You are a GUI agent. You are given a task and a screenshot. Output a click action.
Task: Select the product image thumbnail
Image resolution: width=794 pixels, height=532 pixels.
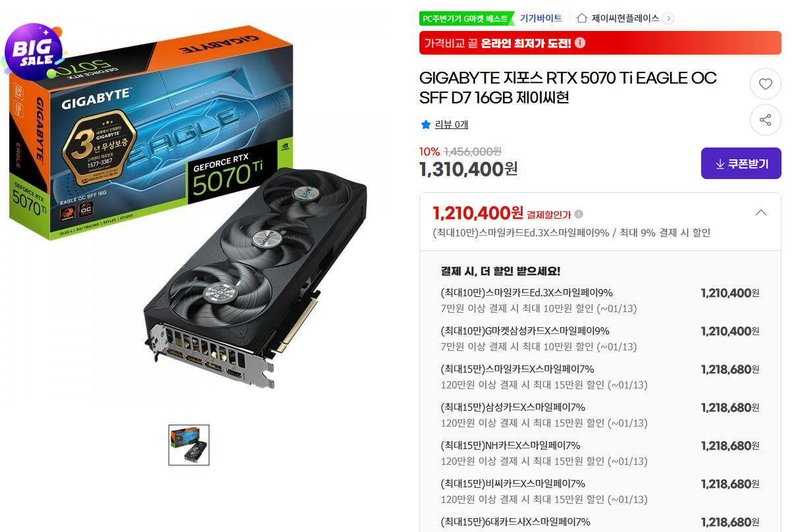click(x=189, y=445)
